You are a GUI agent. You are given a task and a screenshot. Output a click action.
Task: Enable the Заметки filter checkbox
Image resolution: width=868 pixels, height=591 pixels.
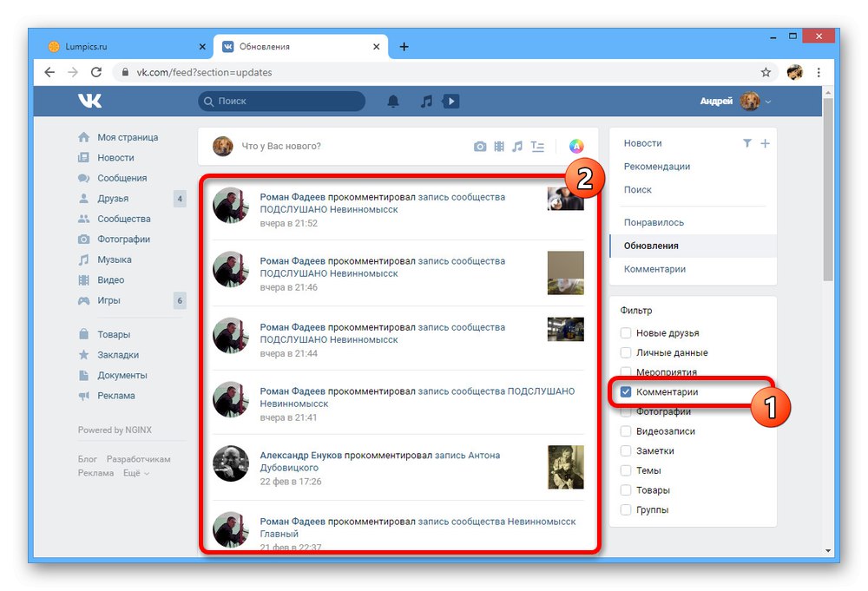pos(626,451)
